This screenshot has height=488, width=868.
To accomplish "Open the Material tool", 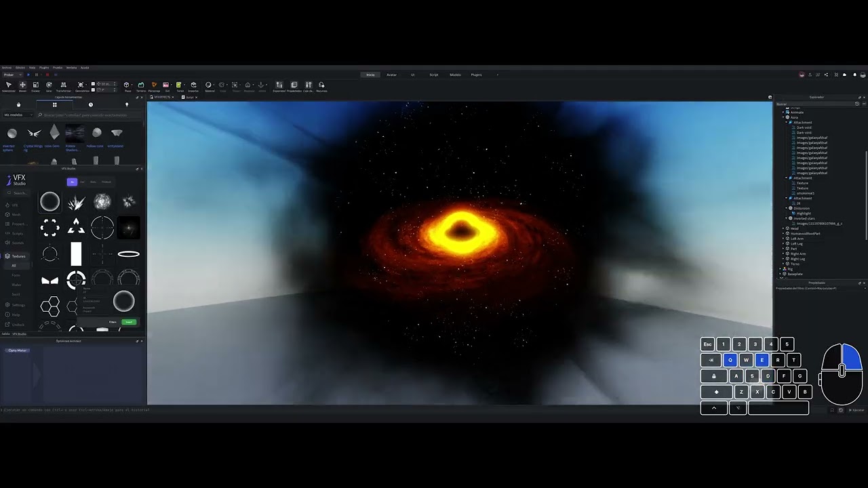I will 210,87.
